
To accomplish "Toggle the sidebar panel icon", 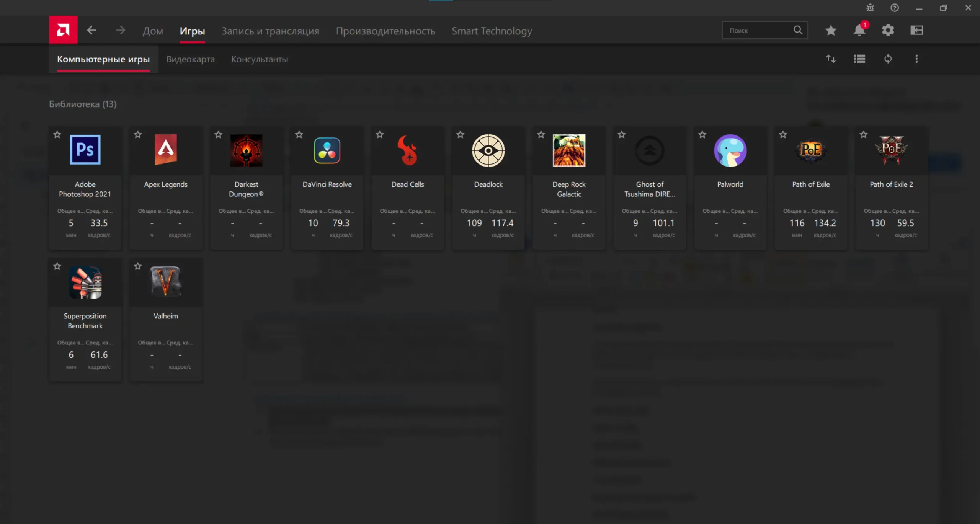I will click(x=916, y=30).
